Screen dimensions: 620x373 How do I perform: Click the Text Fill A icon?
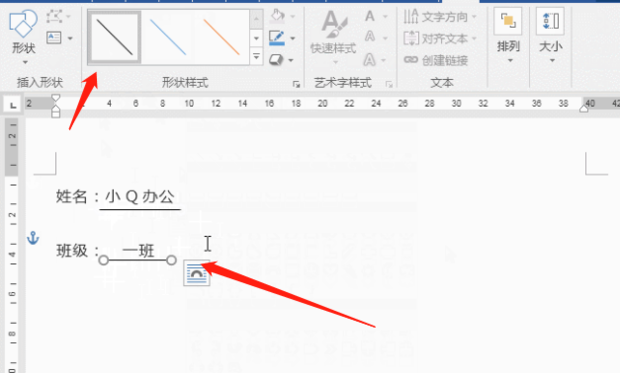pos(370,16)
